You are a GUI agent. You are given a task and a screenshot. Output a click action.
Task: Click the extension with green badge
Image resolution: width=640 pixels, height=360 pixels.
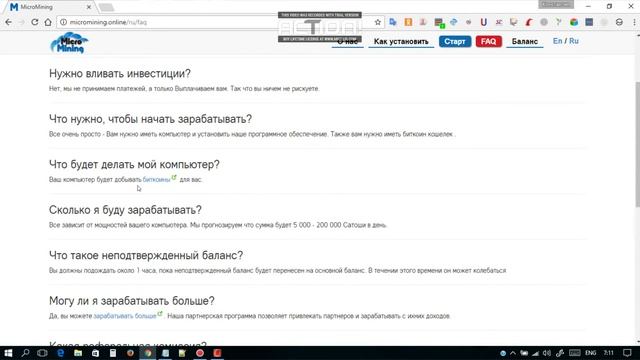click(439, 23)
